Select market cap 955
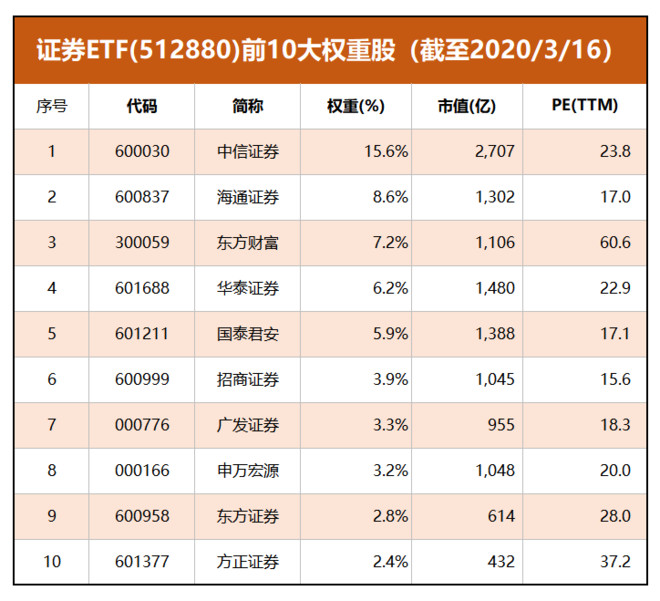This screenshot has height=601, width=660. (x=501, y=425)
